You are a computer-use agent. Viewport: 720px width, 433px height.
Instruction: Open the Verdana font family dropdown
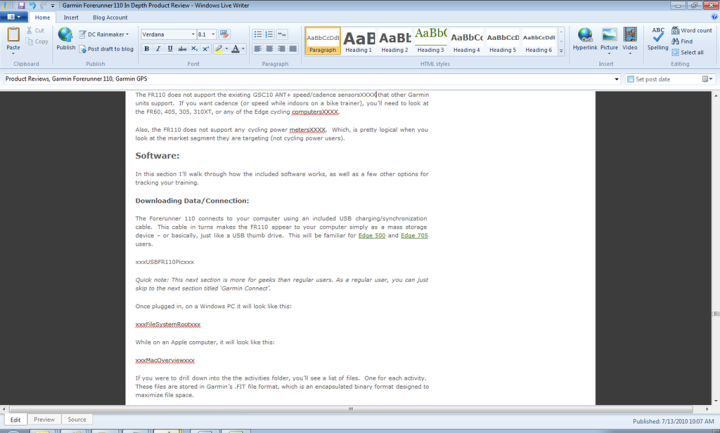click(193, 34)
